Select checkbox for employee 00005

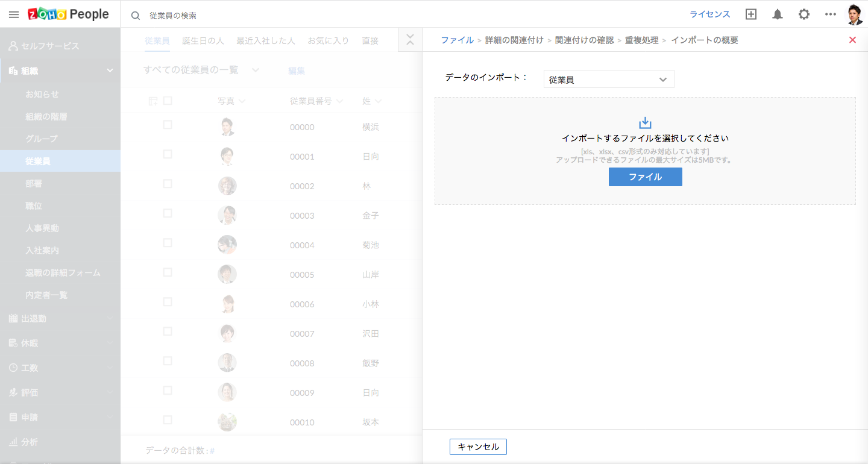pos(168,272)
